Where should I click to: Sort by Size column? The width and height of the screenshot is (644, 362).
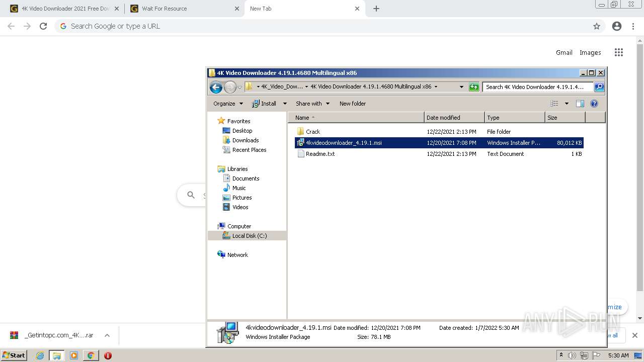[x=565, y=118]
